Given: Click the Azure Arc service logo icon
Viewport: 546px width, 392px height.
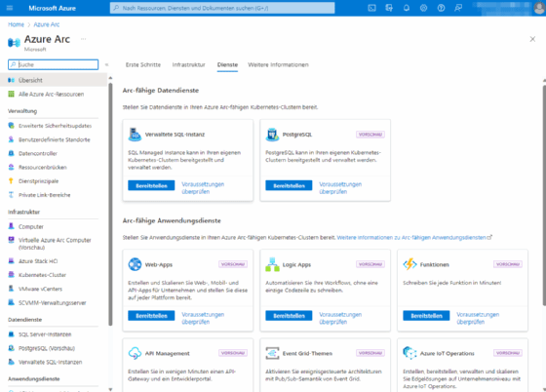Looking at the screenshot, I should click(x=14, y=43).
